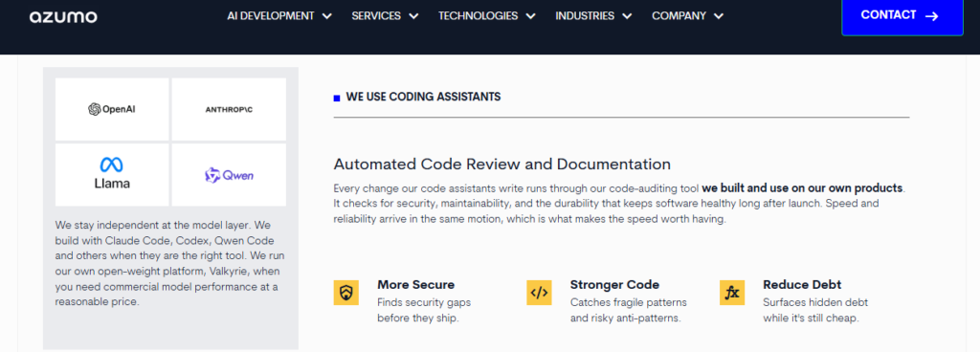980x352 pixels.
Task: Click the Stronger Code brackets icon
Action: pyautogui.click(x=539, y=293)
